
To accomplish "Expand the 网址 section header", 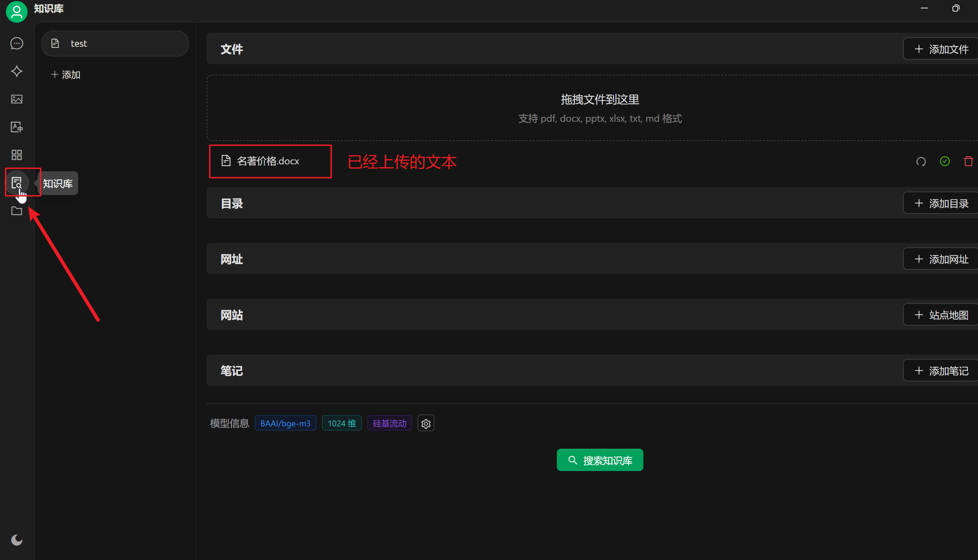I will point(592,259).
